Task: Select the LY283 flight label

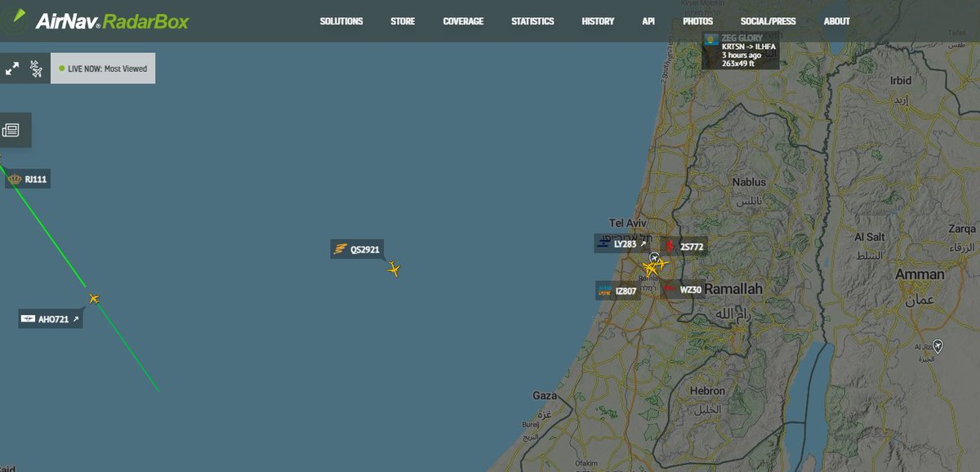Action: [621, 243]
